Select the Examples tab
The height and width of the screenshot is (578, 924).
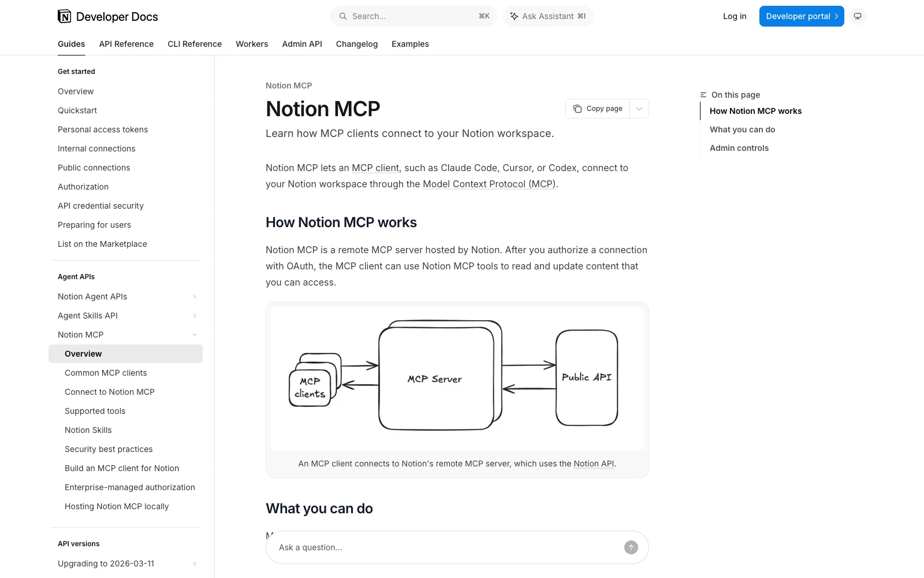coord(410,44)
